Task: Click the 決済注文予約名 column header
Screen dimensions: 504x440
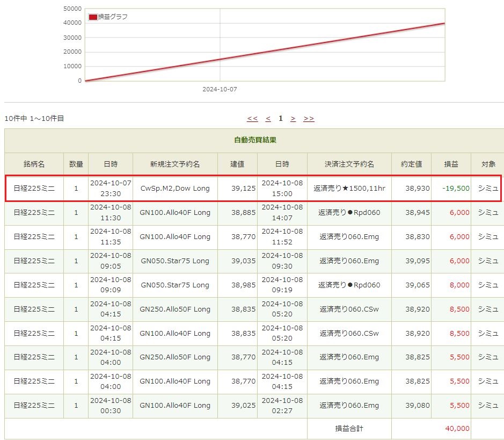Action: pyautogui.click(x=349, y=164)
